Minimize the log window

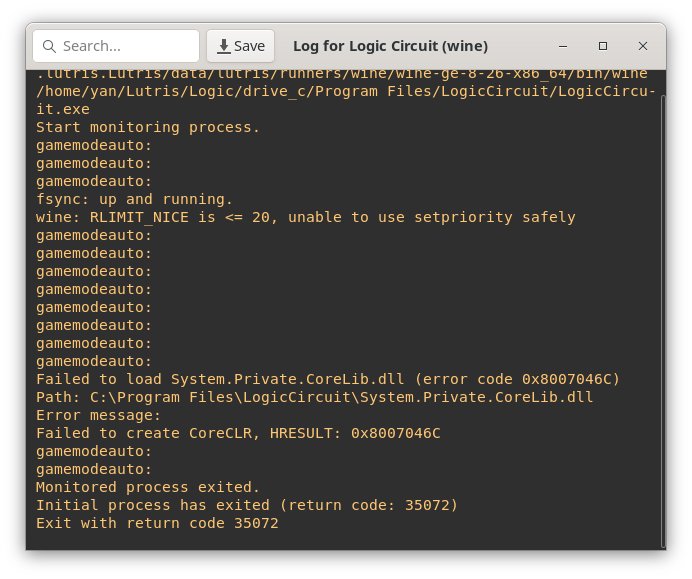(563, 46)
